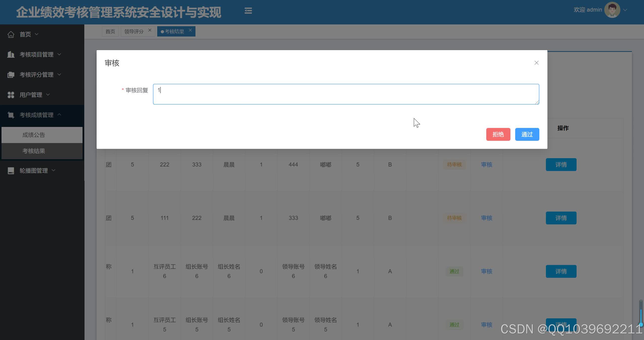
Task: Expand the 用户管理 menu chevron
Action: point(48,94)
